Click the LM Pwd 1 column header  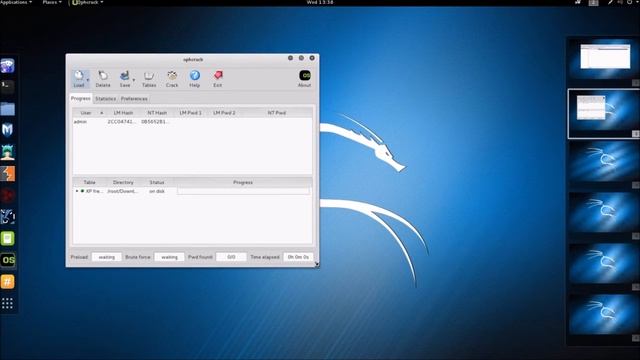point(190,113)
